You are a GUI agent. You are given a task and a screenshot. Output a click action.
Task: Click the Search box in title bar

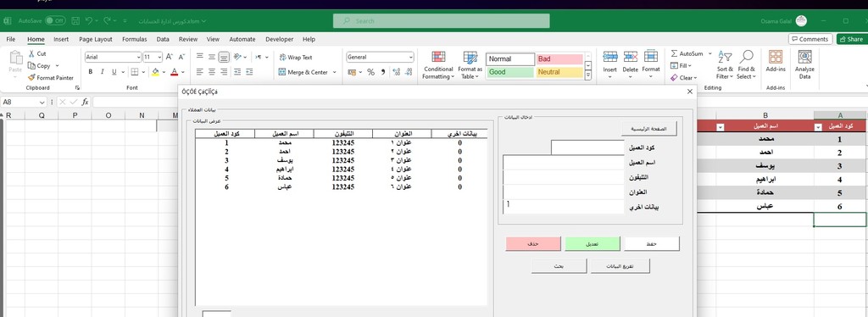(441, 21)
